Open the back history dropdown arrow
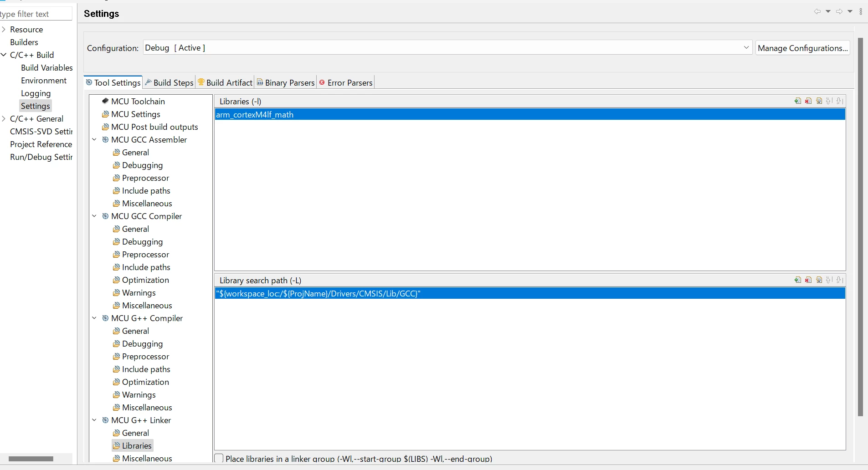868x470 pixels. pos(828,12)
